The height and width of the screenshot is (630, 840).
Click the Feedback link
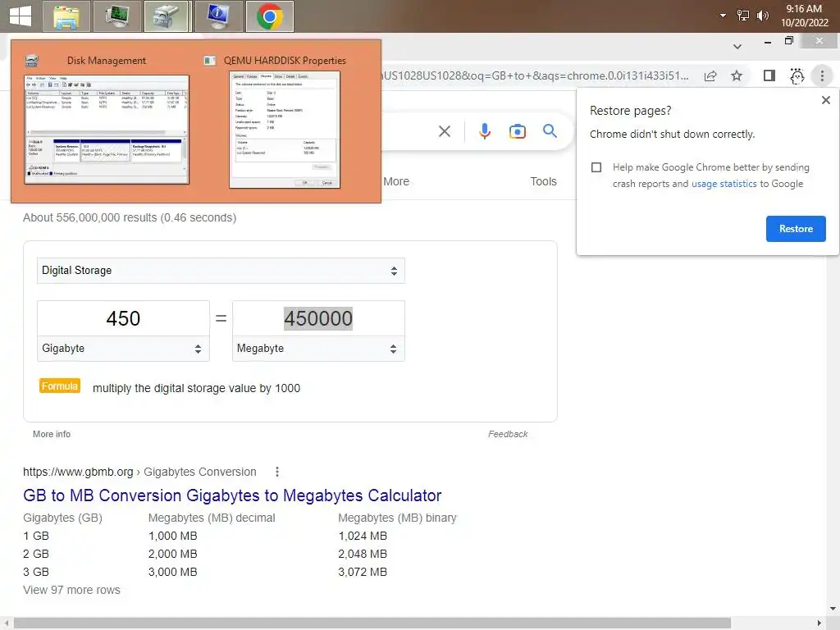point(508,434)
